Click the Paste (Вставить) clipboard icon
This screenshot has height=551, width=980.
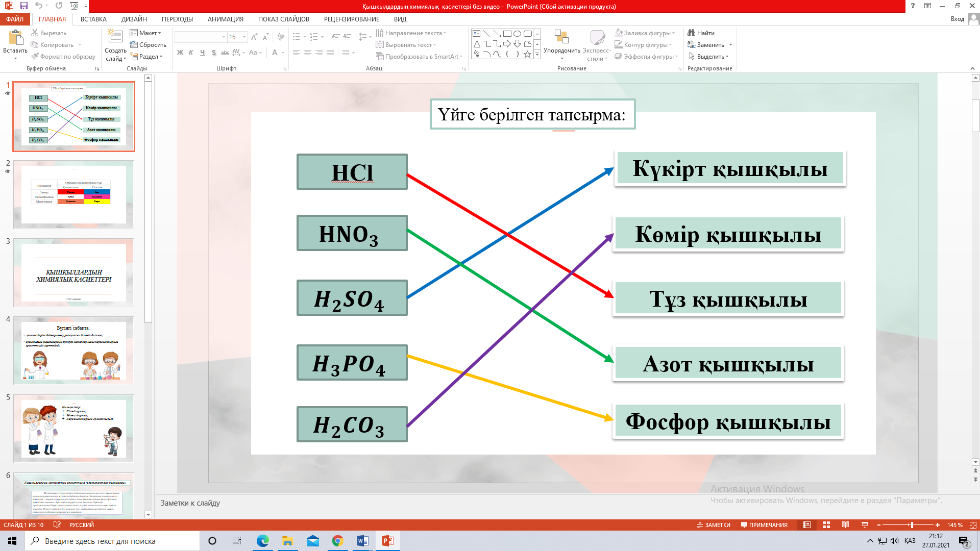[15, 37]
